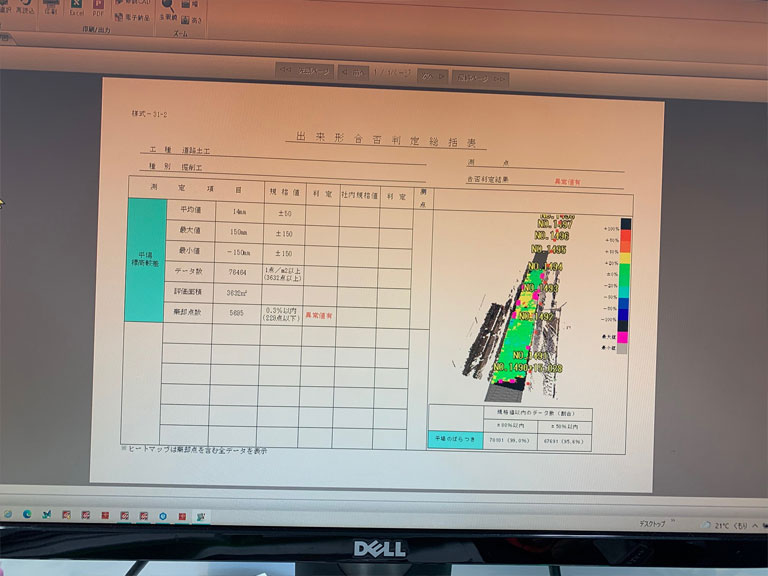Click the active rightmost taskbar app icon
The width and height of the screenshot is (768, 576).
(201, 516)
